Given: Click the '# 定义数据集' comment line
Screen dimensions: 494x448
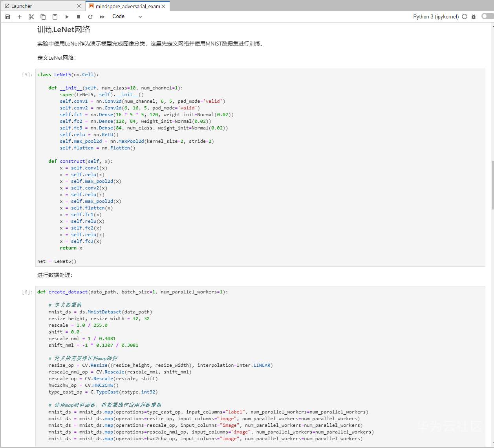Looking at the screenshot, I should pos(65,305).
